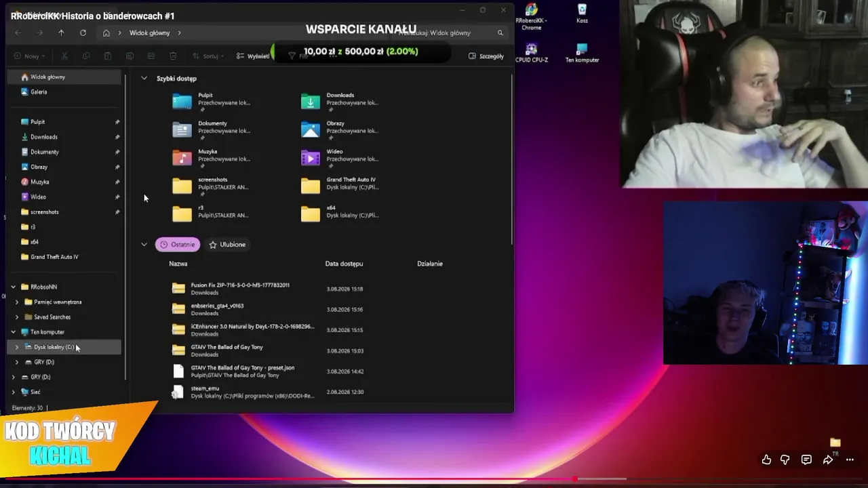868x488 pixels.
Task: Open the Muzyka tile in Szybki dostęp
Action: [x=212, y=158]
